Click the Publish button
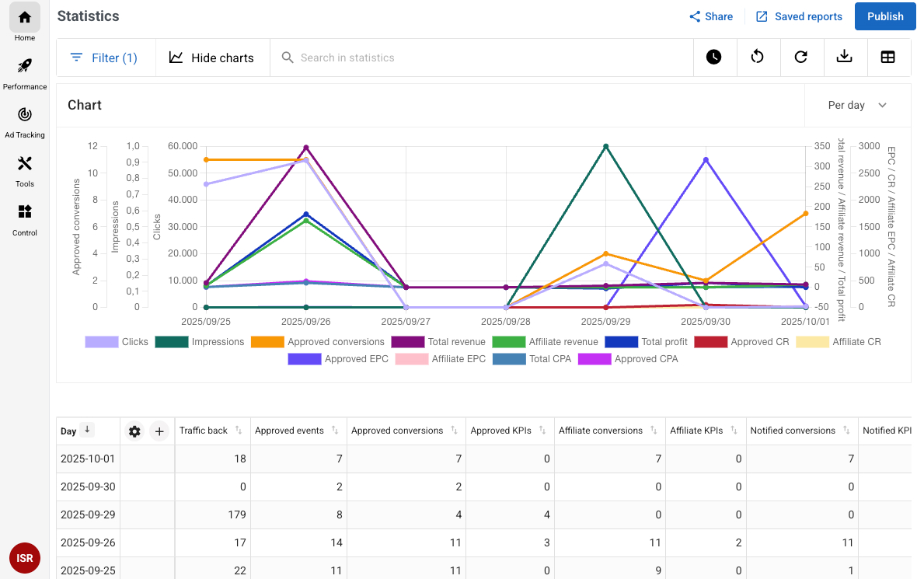924x579 pixels. [x=884, y=16]
